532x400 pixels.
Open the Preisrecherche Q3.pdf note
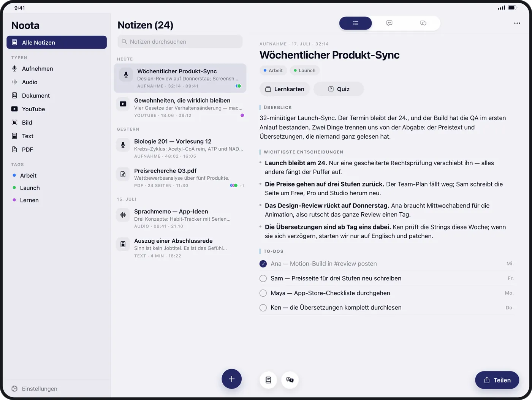pos(180,178)
